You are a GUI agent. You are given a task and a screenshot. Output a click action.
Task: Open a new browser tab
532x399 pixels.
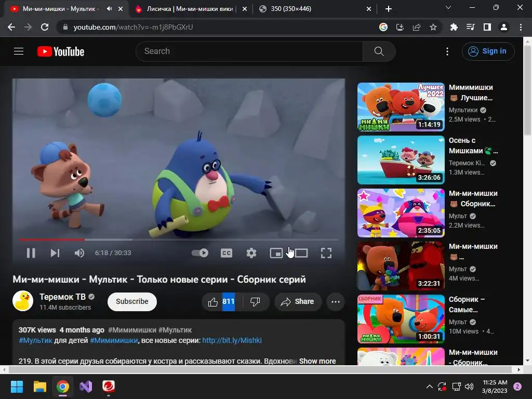(x=389, y=9)
